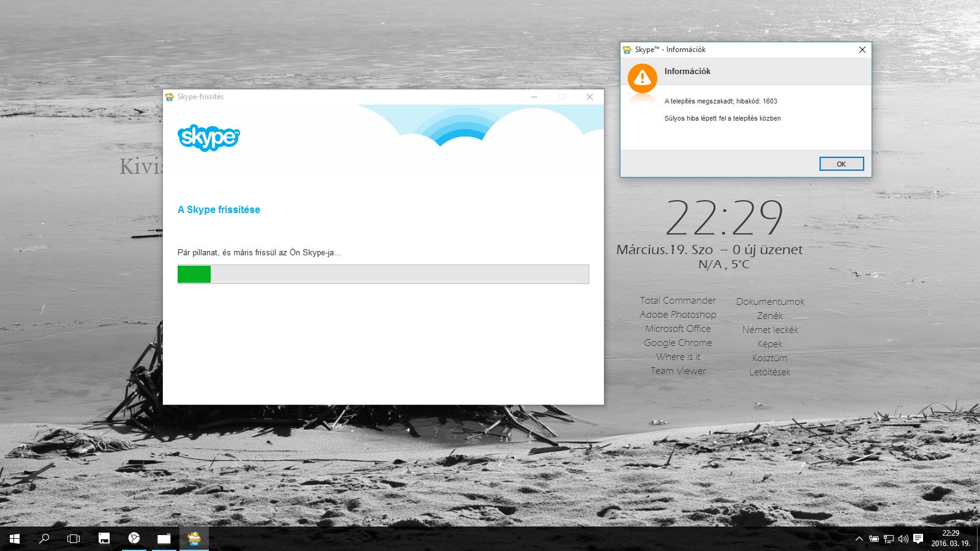This screenshot has height=551, width=980.
Task: Click the network tray icon
Action: 889,539
